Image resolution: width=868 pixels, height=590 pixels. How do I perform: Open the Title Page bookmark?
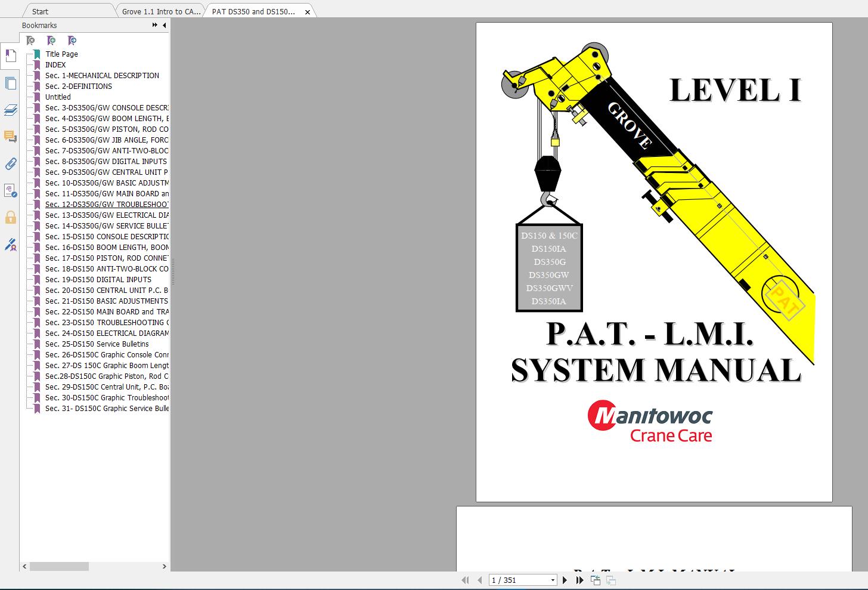point(61,54)
